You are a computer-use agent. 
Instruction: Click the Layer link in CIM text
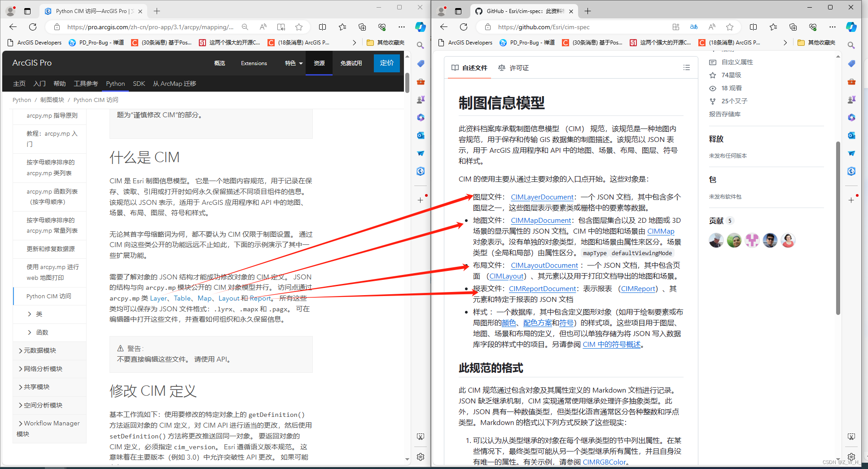point(158,298)
